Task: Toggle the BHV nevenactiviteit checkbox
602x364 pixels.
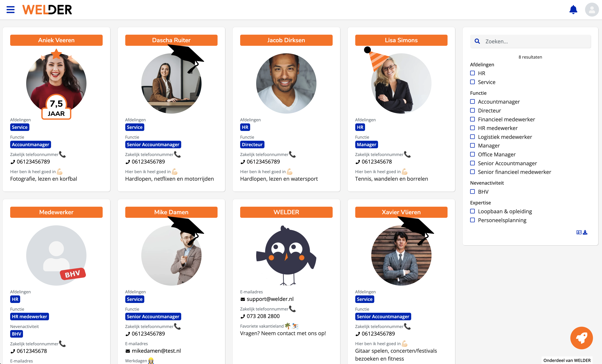Action: click(473, 192)
